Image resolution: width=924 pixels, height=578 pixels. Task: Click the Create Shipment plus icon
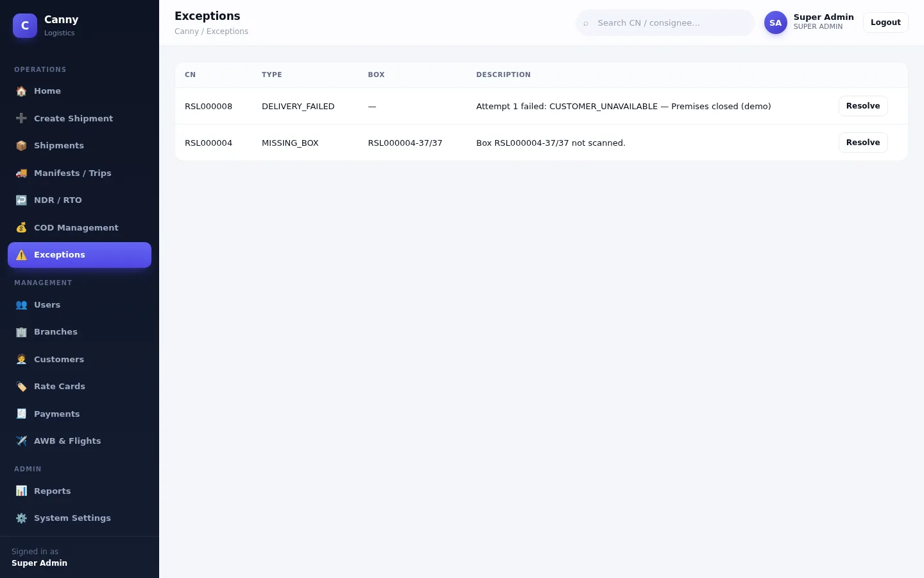(x=21, y=118)
